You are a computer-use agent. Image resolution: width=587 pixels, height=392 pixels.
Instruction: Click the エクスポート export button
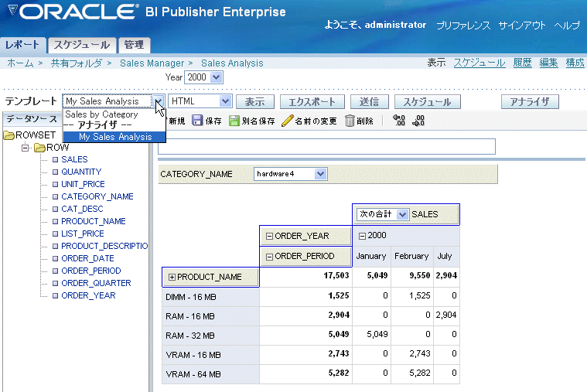[312, 102]
